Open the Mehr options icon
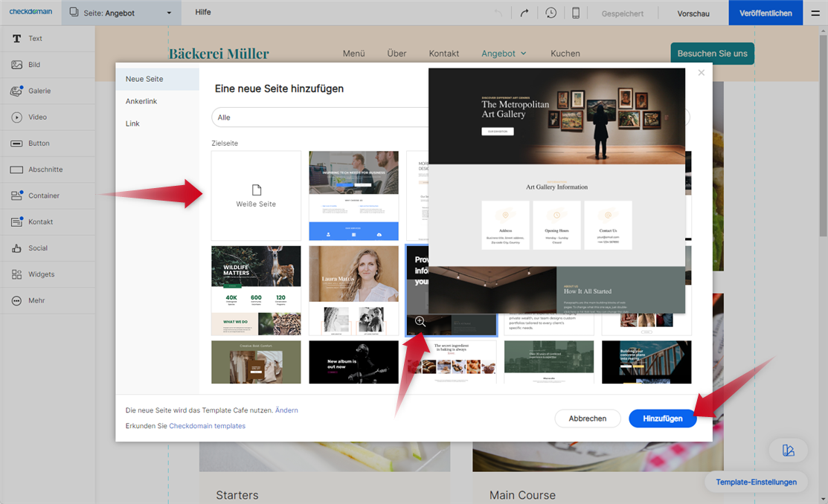 click(16, 301)
